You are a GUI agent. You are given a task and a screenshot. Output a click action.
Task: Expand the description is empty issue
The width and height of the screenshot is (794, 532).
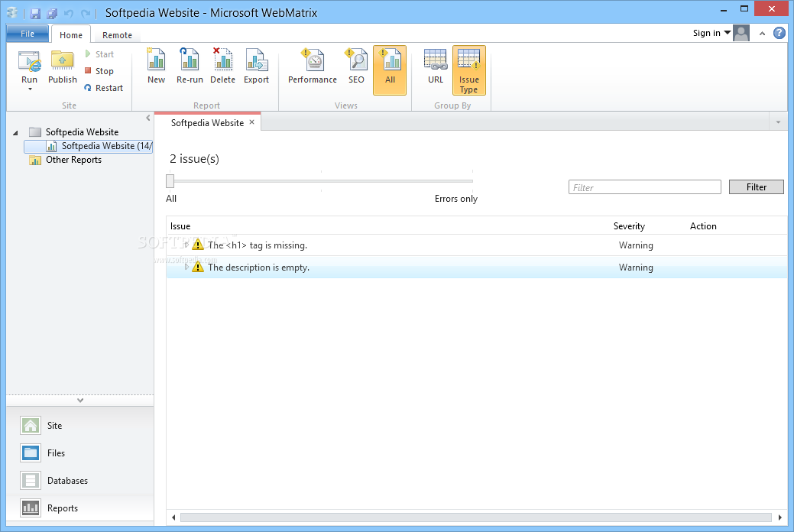point(186,267)
